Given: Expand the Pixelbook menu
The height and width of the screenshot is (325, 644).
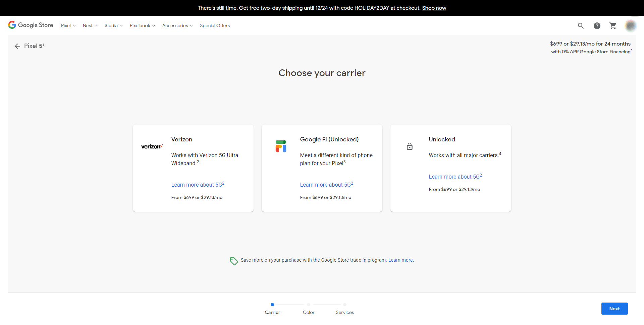Looking at the screenshot, I should [x=142, y=25].
